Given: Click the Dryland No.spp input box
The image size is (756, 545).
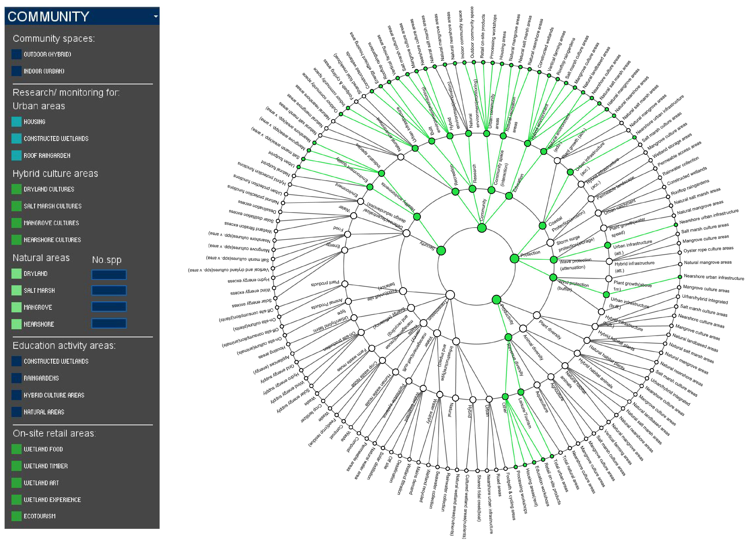Looking at the screenshot, I should [x=109, y=275].
